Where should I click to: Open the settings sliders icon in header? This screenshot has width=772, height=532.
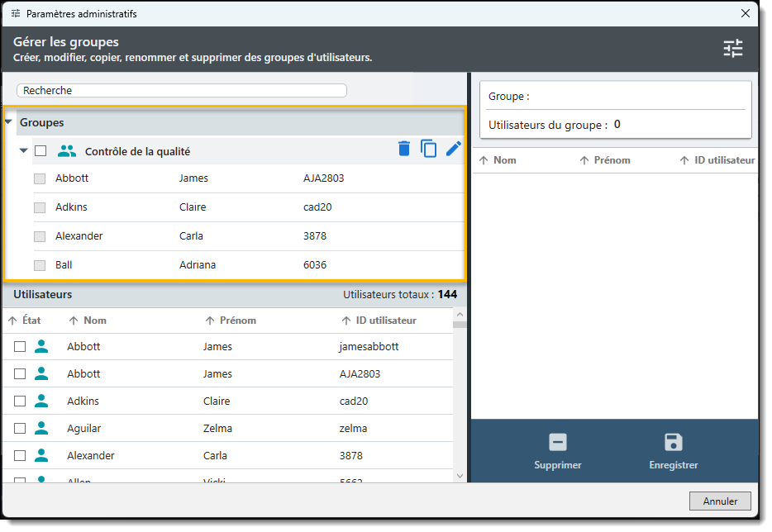[733, 49]
